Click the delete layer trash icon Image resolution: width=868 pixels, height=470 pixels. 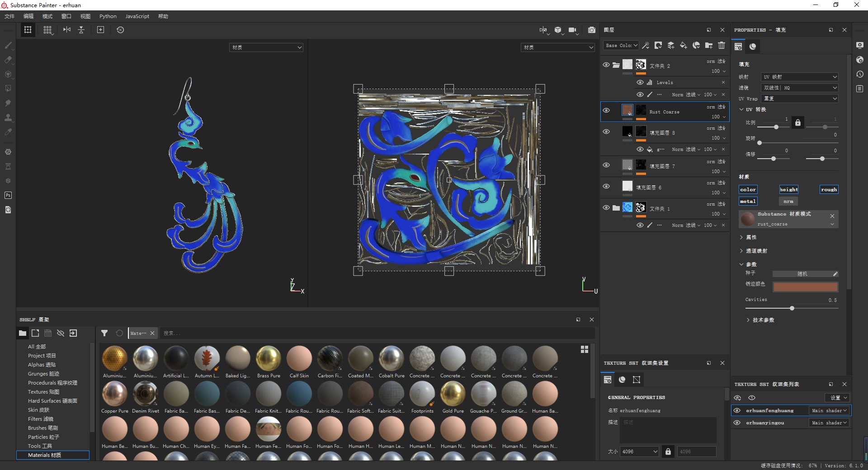tap(722, 45)
